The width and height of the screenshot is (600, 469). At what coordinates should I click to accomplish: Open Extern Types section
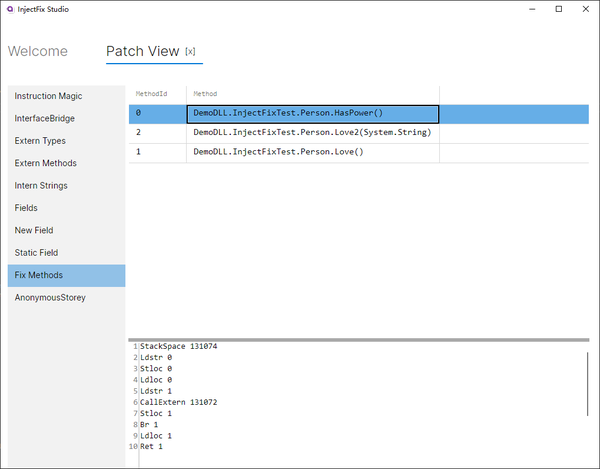point(40,141)
